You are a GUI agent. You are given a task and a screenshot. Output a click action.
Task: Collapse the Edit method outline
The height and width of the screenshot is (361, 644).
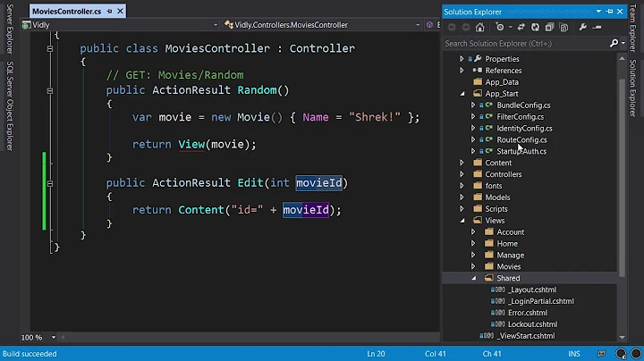(x=50, y=183)
